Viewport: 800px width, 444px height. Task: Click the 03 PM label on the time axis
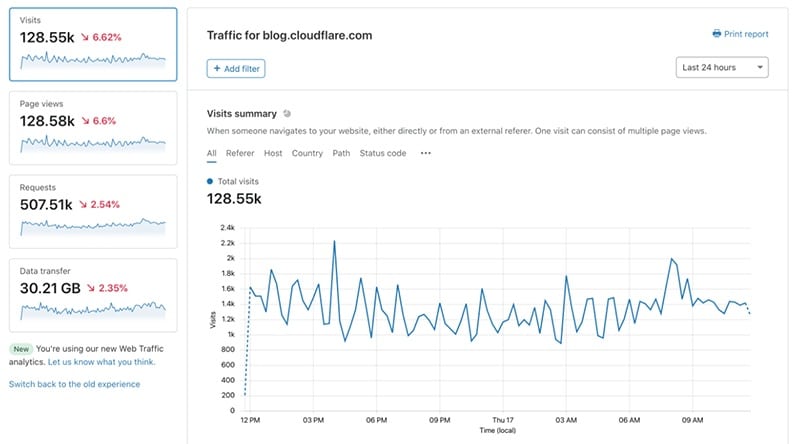[313, 420]
